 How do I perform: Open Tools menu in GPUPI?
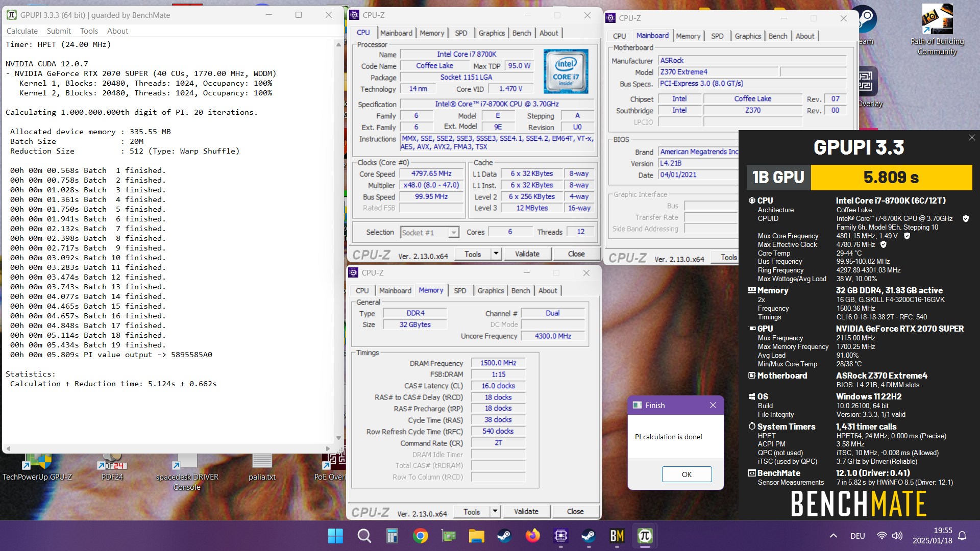tap(89, 31)
